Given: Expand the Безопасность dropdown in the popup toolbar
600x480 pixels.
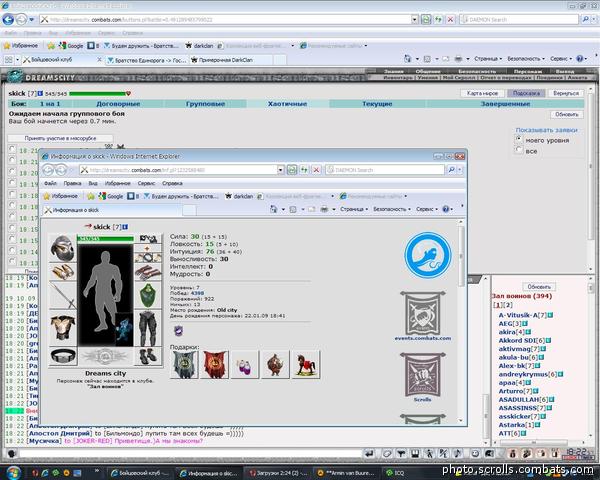Looking at the screenshot, I should coord(391,209).
